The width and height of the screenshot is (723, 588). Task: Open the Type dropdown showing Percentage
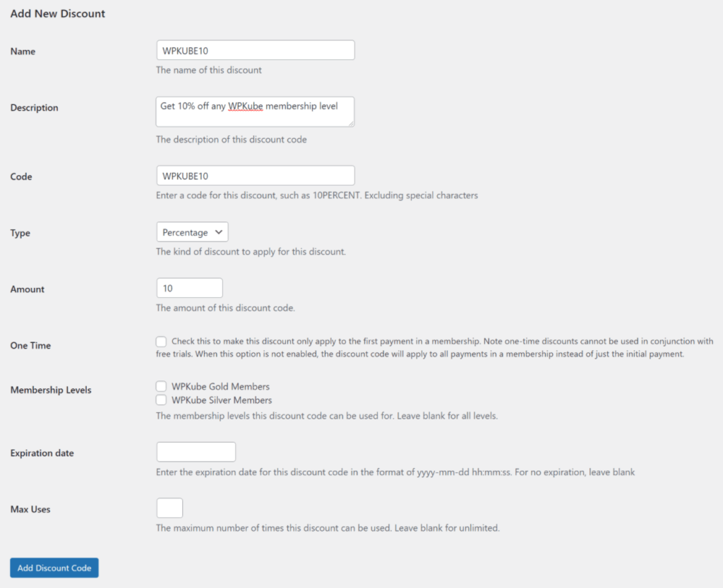(x=192, y=232)
